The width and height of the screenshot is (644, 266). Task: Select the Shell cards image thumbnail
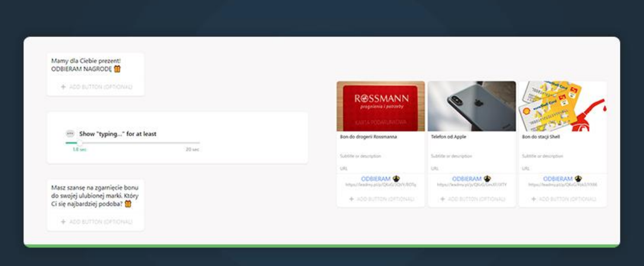[562, 106]
